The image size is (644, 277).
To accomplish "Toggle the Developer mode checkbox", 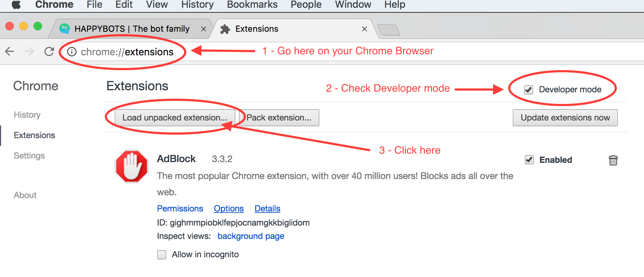I will tap(529, 90).
